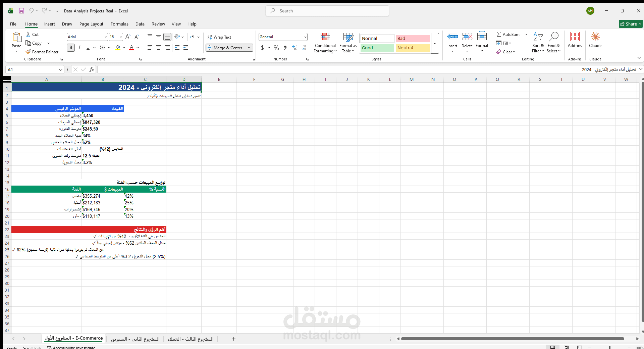Screen dimensions: 644x349
Task: Toggle Align Right horizontal alignment
Action: pyautogui.click(x=167, y=48)
